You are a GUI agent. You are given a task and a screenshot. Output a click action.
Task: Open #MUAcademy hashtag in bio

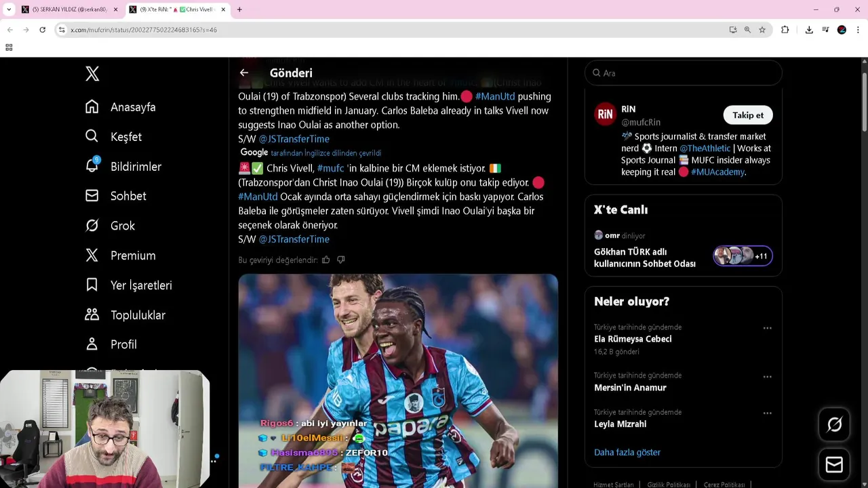pyautogui.click(x=717, y=172)
